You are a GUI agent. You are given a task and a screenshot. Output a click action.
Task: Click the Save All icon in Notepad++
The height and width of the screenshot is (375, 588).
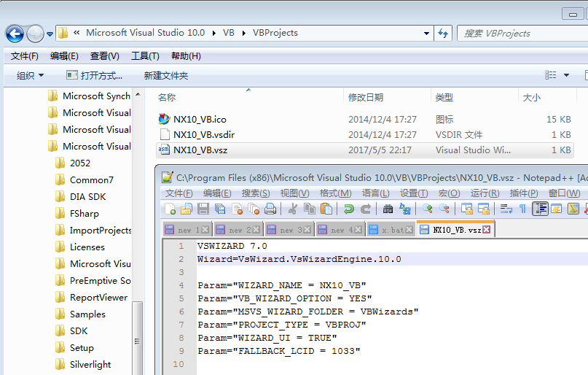click(x=220, y=209)
